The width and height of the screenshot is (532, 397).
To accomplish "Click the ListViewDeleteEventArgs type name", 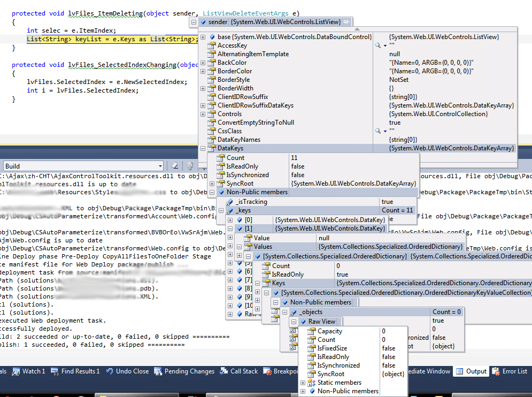I will click(x=245, y=13).
